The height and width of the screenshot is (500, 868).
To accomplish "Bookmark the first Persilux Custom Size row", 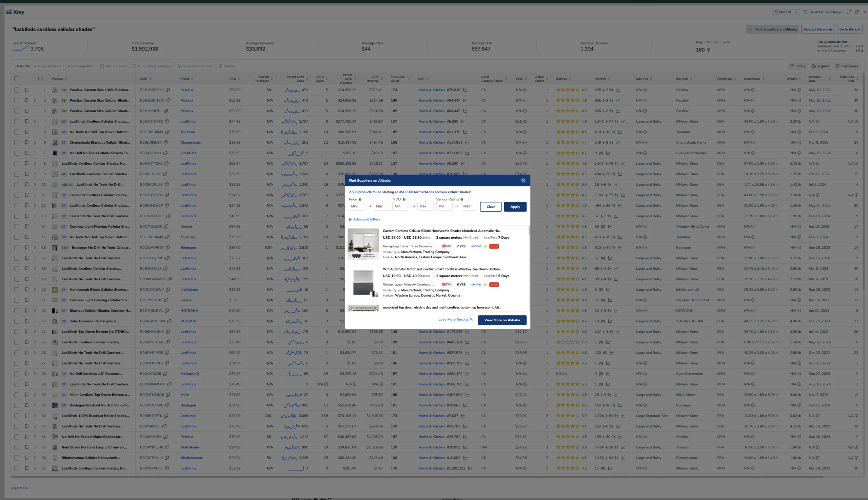I will tap(26, 90).
